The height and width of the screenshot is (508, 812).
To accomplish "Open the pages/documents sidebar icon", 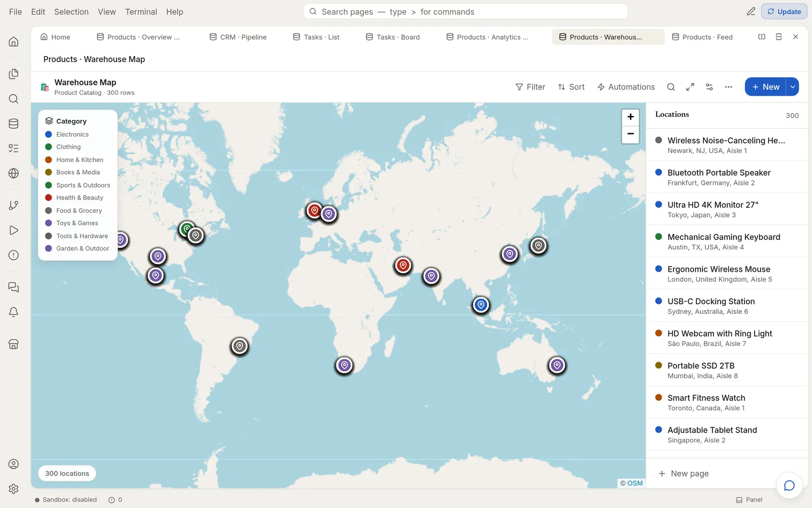I will 14,74.
